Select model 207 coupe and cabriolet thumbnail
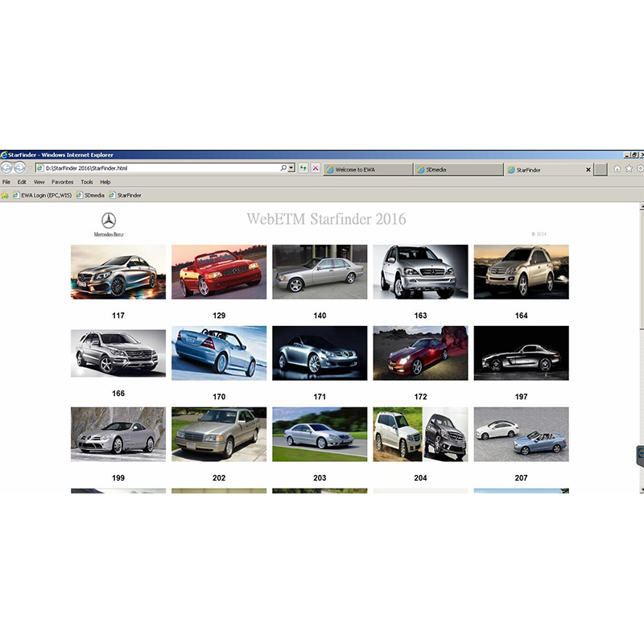The image size is (644, 644). 521,435
